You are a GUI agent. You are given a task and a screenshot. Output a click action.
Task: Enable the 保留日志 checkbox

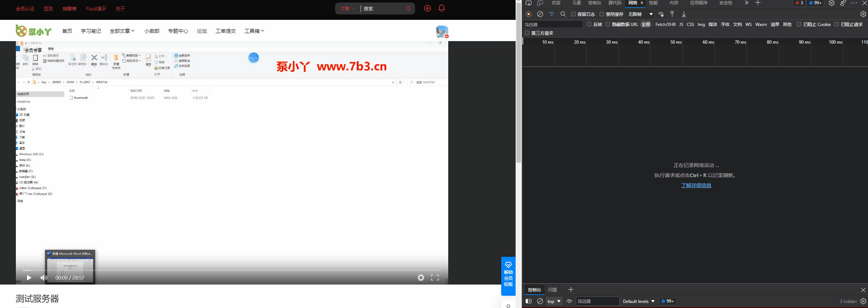click(573, 14)
